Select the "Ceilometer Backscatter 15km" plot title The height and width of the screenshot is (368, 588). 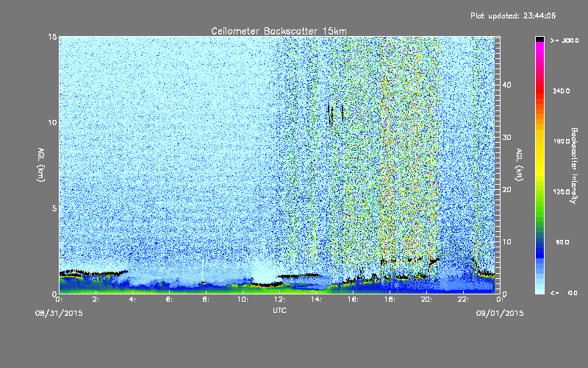[x=279, y=31]
